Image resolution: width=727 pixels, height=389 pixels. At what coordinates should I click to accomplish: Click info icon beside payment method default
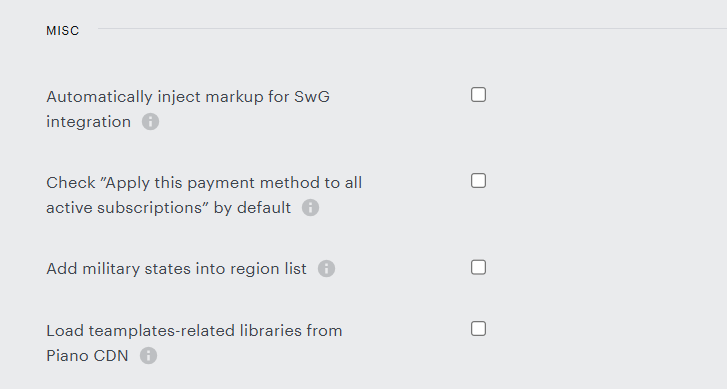click(x=310, y=208)
